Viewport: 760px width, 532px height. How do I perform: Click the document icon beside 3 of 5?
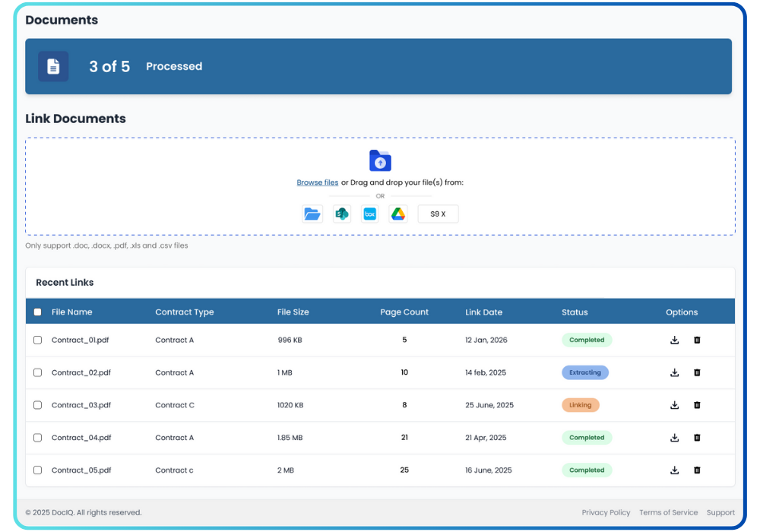(x=53, y=66)
